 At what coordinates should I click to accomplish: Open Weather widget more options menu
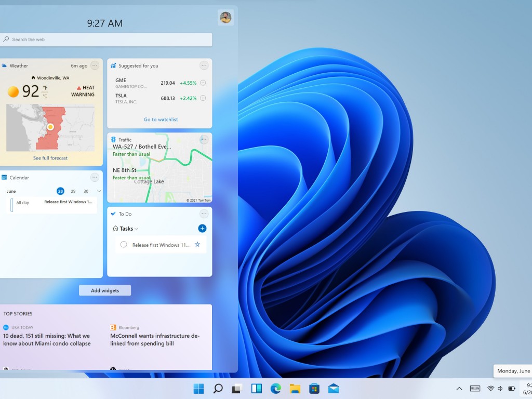pyautogui.click(x=95, y=65)
